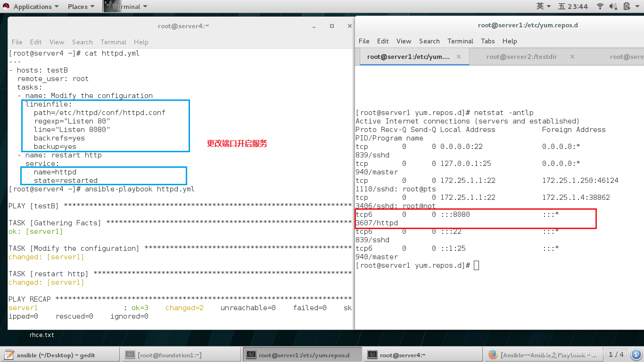Click 'path=/etc/httpd/conf/httpd.conf' line
644x362 pixels.
click(99, 113)
